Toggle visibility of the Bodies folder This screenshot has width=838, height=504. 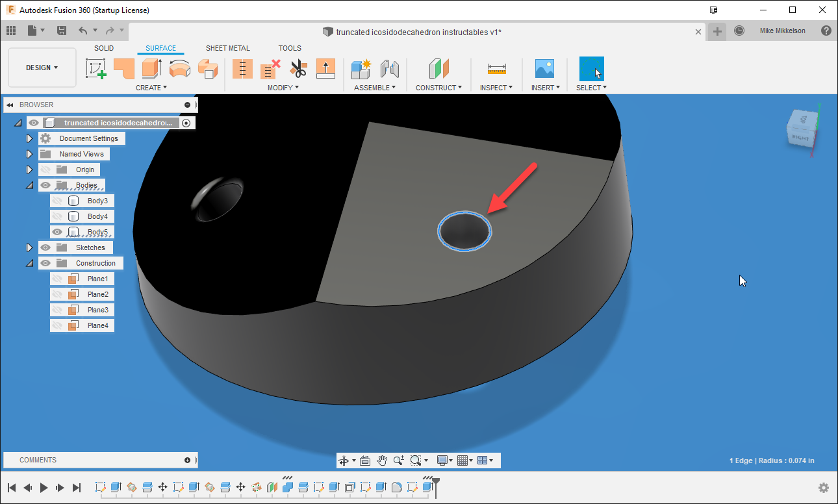[45, 185]
